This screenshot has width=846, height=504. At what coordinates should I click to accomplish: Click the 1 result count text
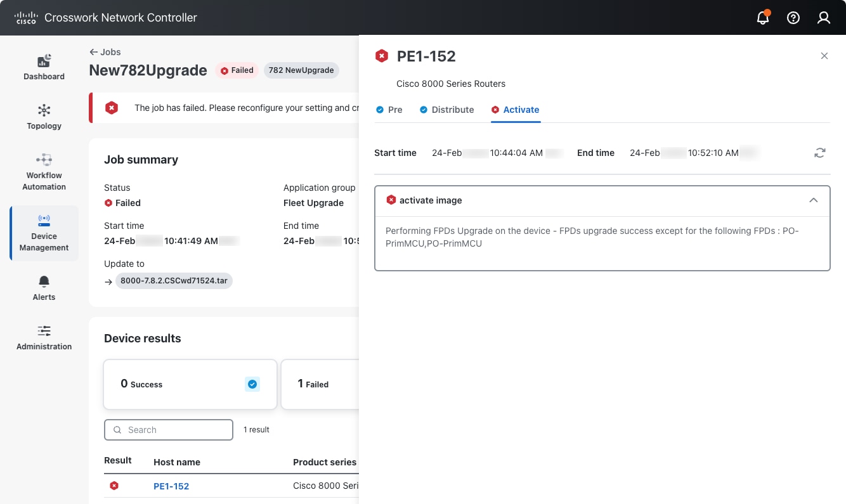click(x=256, y=430)
